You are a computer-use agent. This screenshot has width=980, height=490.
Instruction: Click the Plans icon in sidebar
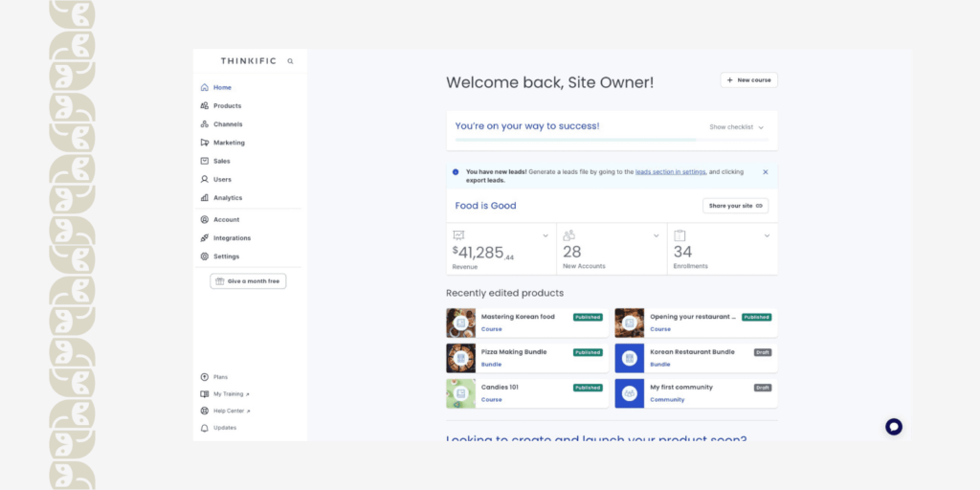point(205,377)
